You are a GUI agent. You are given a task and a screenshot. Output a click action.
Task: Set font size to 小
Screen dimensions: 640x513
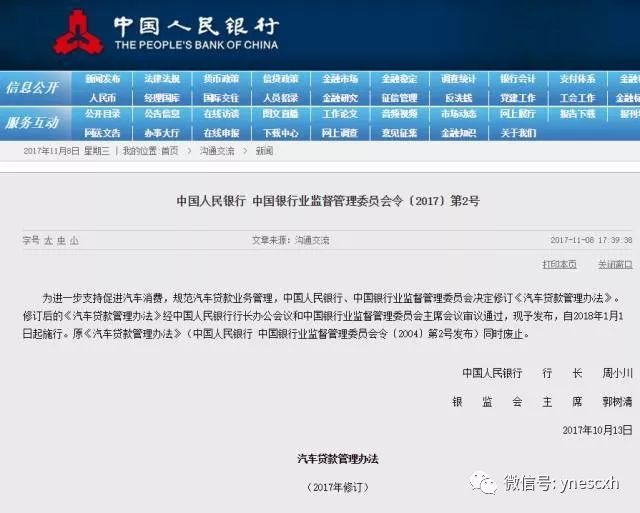[x=74, y=240]
